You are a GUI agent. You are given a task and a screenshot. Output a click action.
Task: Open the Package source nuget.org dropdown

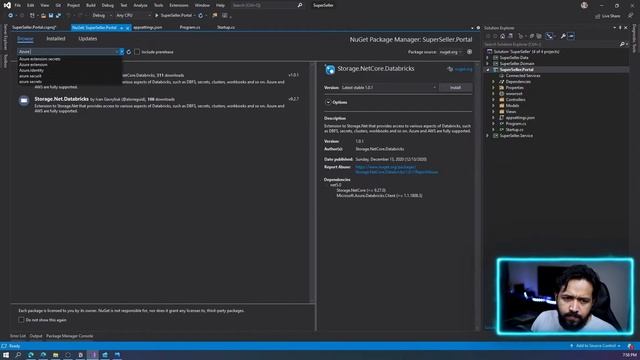point(451,52)
